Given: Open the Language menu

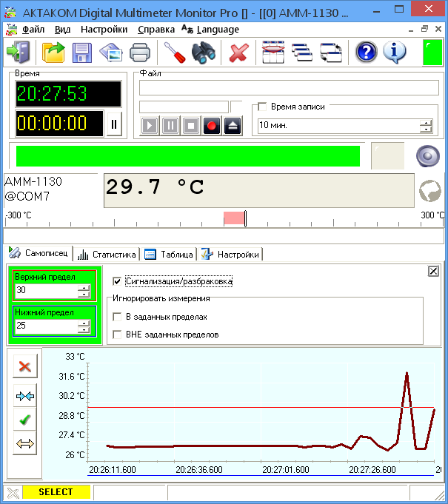Looking at the screenshot, I should coord(210,30).
